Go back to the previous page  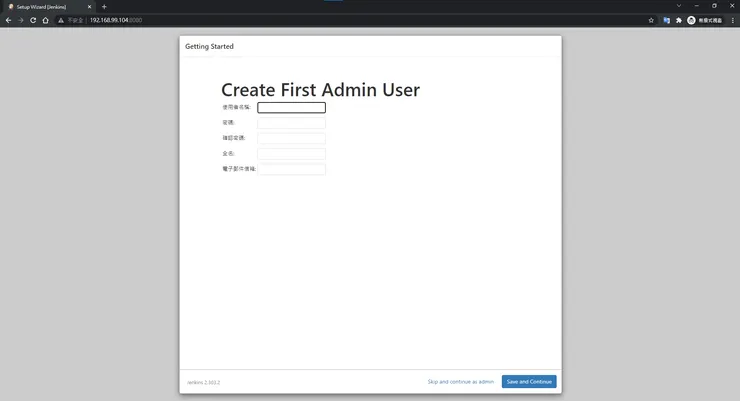[8, 20]
